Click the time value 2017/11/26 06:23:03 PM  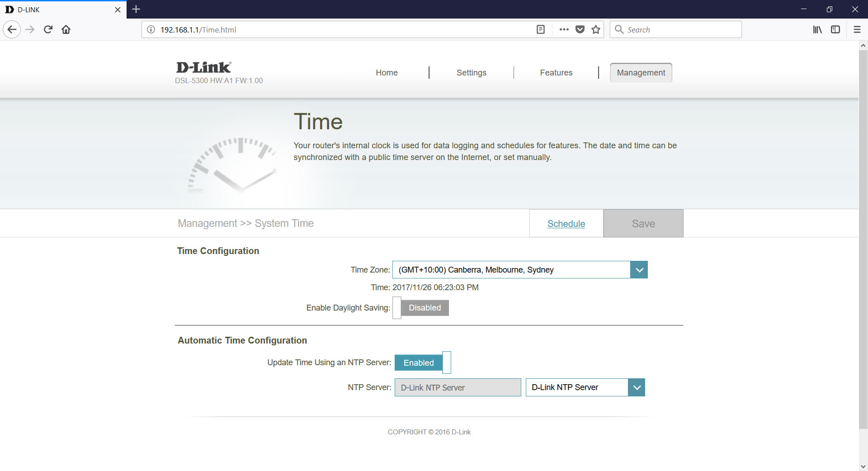click(x=435, y=287)
